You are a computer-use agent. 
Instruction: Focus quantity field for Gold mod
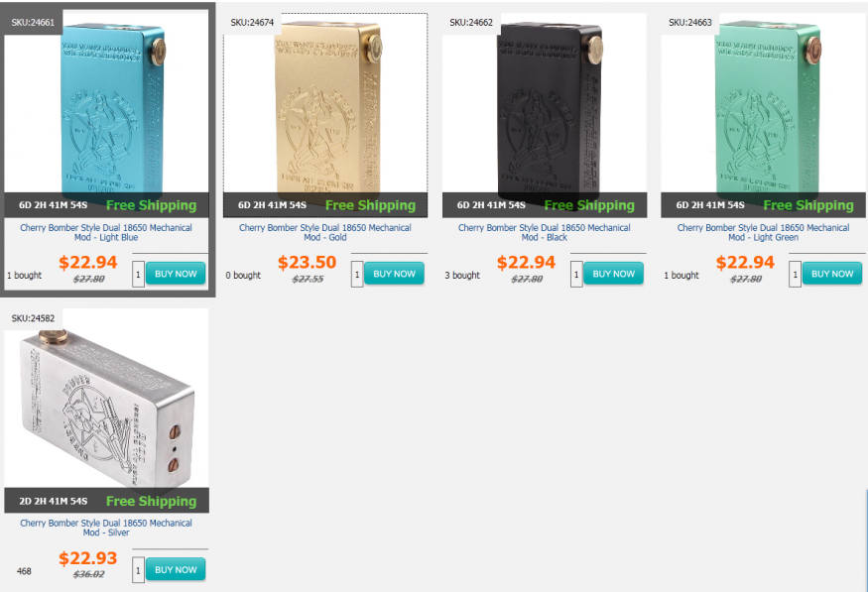[x=357, y=275]
